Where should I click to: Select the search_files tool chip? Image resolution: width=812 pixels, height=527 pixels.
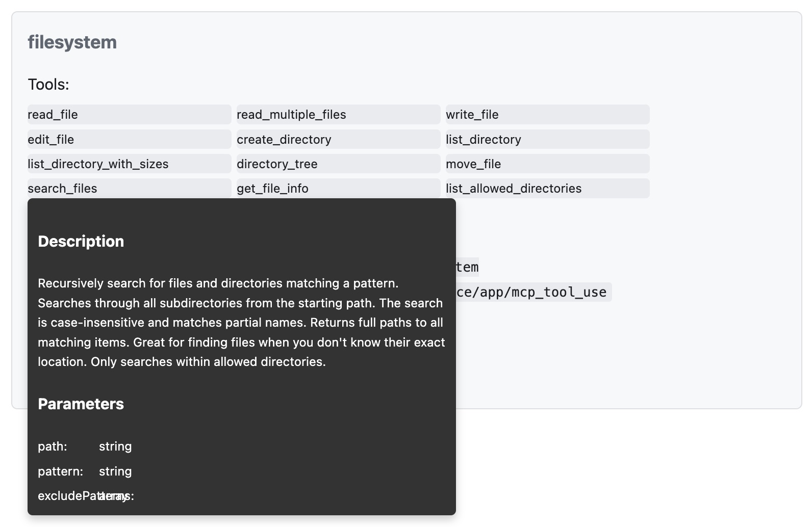coord(130,188)
